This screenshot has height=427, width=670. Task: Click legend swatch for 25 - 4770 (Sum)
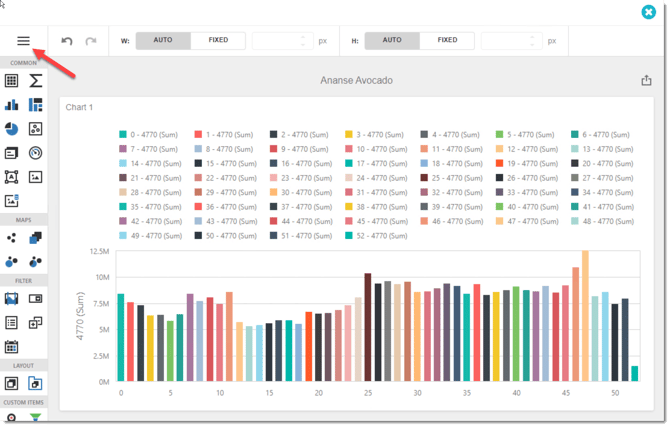tap(424, 178)
